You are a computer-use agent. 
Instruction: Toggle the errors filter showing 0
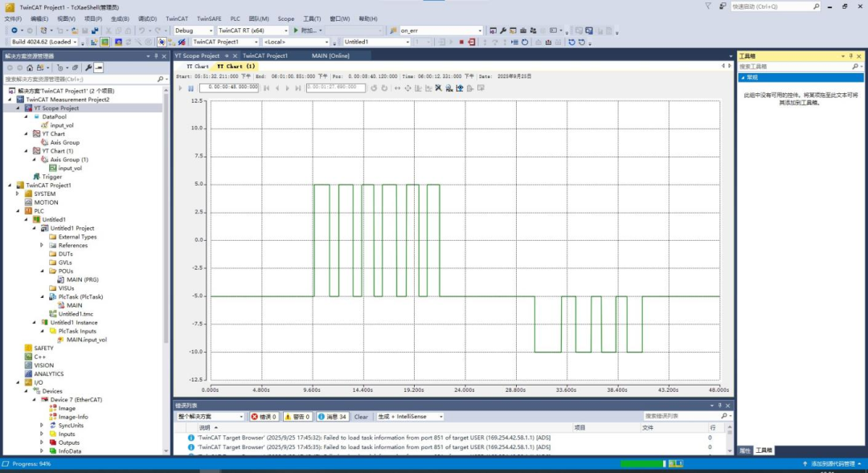click(x=264, y=417)
